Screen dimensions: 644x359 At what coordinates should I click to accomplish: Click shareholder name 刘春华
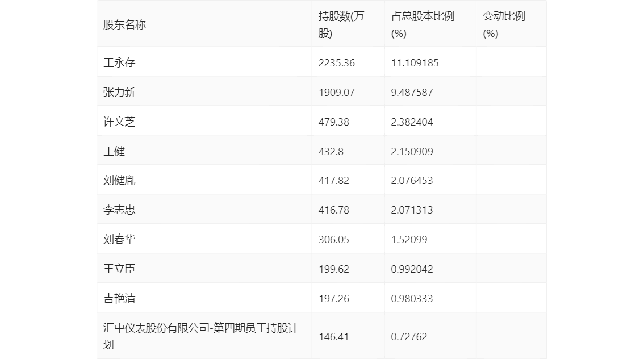click(119, 240)
